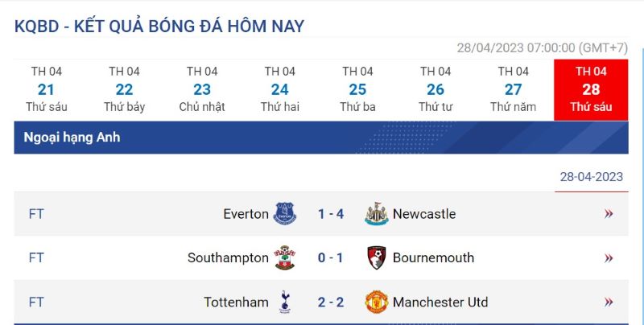Image resolution: width=644 pixels, height=325 pixels.
Task: Go to 26 Thứ tư date tab
Action: pyautogui.click(x=436, y=89)
